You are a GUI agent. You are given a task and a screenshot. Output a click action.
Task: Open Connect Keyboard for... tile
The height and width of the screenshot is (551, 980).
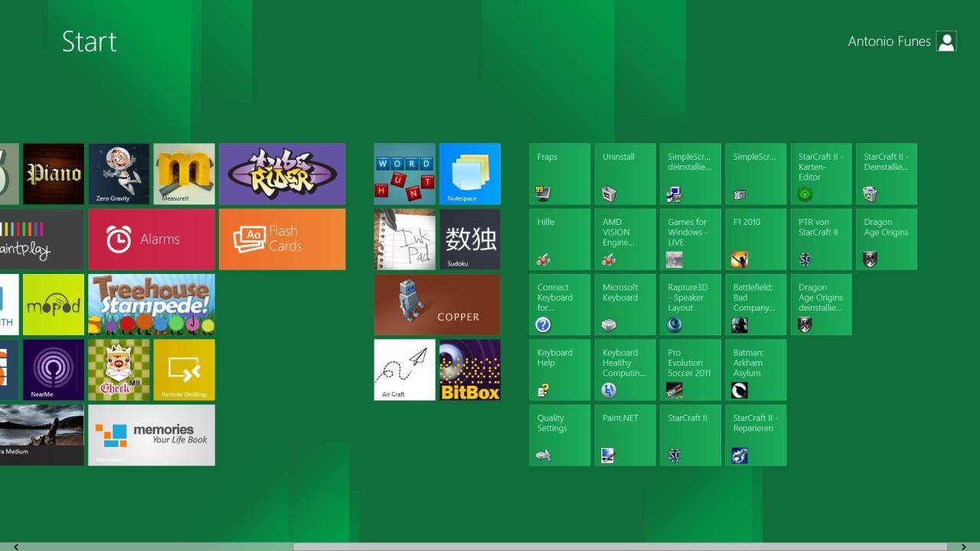click(x=560, y=305)
